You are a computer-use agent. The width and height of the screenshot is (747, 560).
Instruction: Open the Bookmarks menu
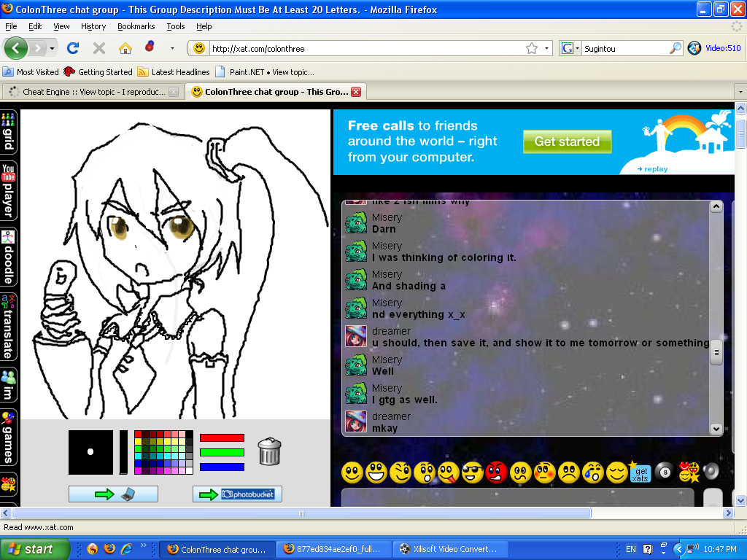pyautogui.click(x=136, y=26)
